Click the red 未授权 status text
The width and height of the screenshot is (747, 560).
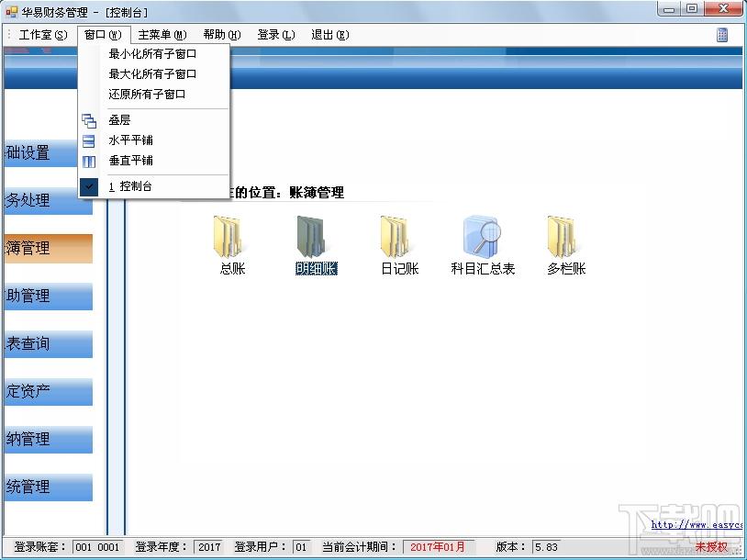click(x=712, y=546)
